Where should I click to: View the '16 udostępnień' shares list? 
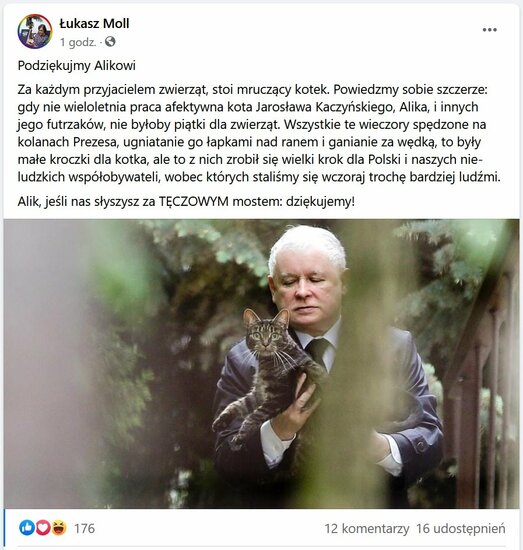tap(461, 529)
